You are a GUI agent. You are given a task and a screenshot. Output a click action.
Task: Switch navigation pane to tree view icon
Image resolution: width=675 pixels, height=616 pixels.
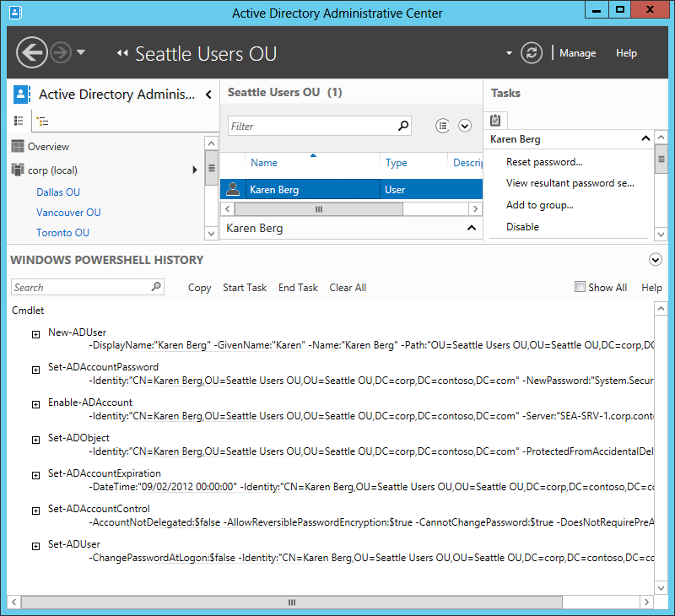pos(42,122)
